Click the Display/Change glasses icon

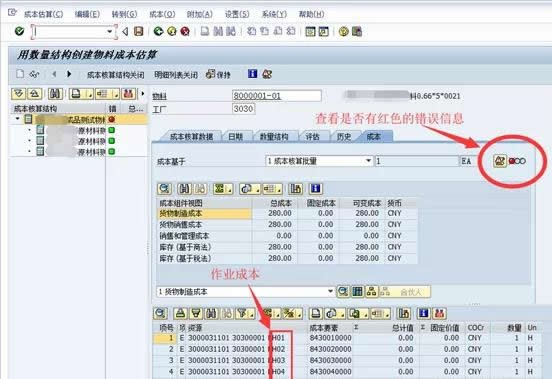click(34, 74)
